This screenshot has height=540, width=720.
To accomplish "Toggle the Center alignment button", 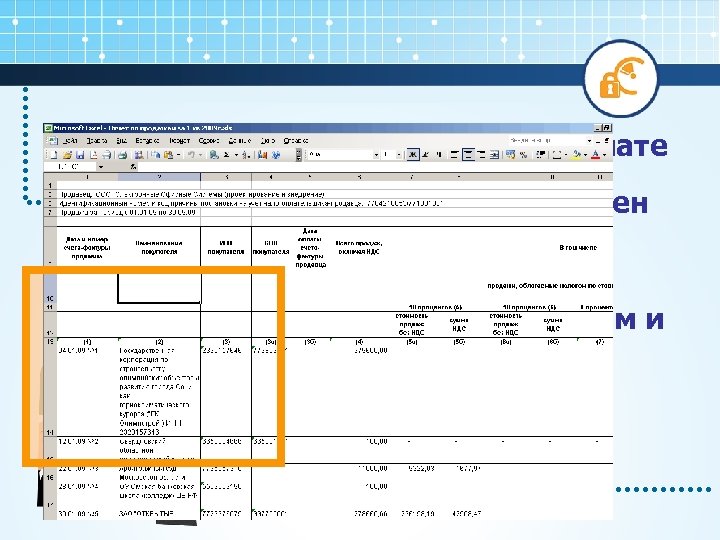I will 468,154.
